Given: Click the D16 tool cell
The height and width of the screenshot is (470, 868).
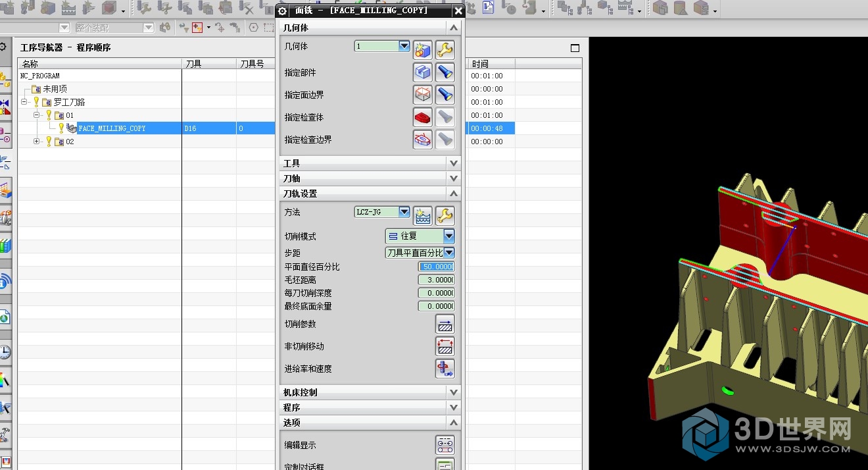Looking at the screenshot, I should point(209,128).
